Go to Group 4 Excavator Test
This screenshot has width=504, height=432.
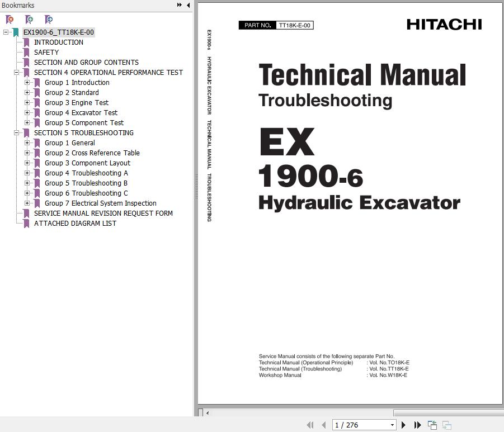click(x=81, y=113)
